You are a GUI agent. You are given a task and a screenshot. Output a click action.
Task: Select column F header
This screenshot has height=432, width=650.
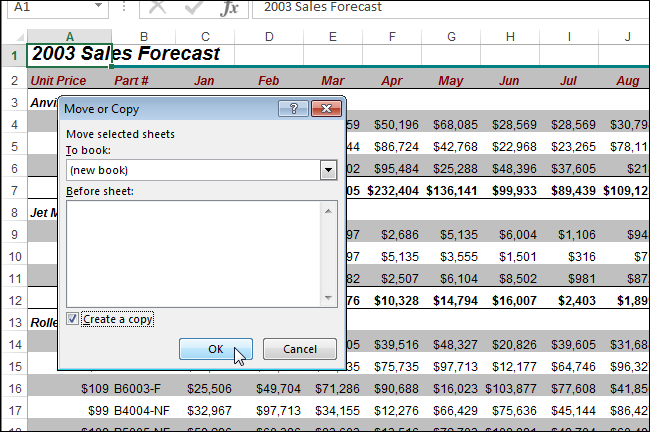[392, 36]
